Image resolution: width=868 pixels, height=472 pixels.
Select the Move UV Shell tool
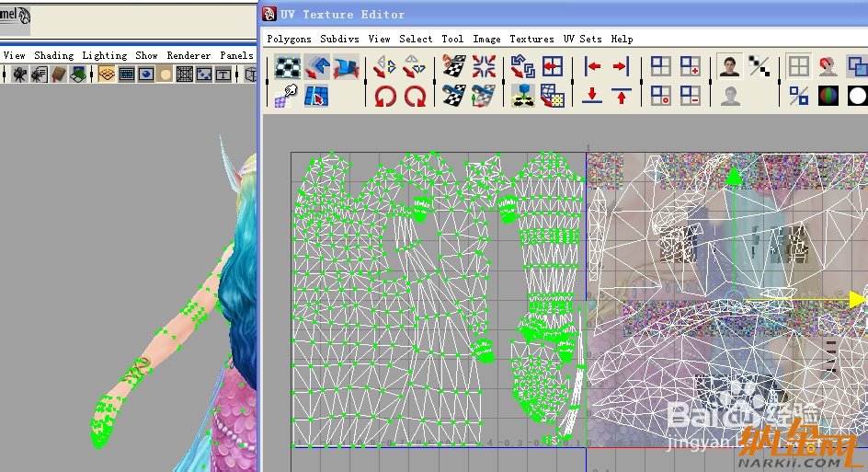tap(316, 67)
